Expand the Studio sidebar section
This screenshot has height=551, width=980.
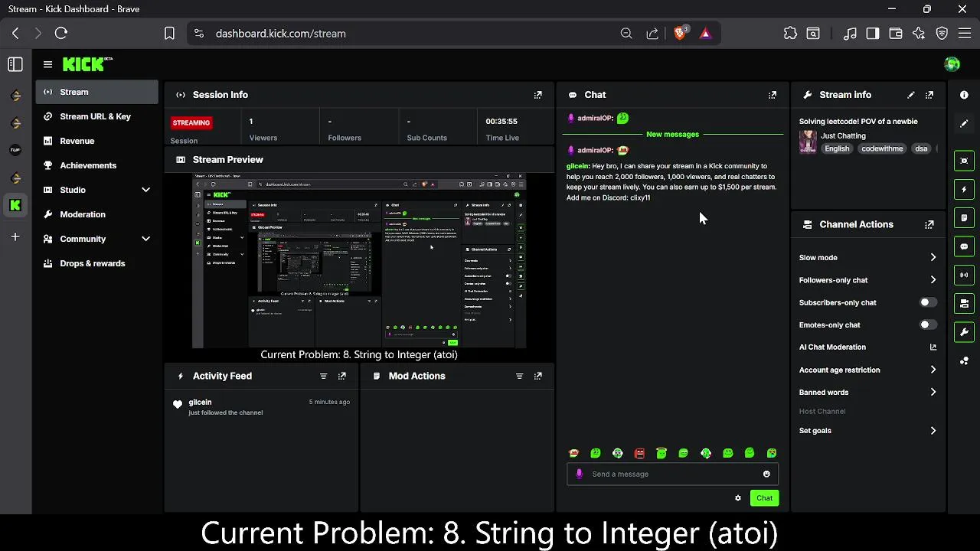coord(145,190)
